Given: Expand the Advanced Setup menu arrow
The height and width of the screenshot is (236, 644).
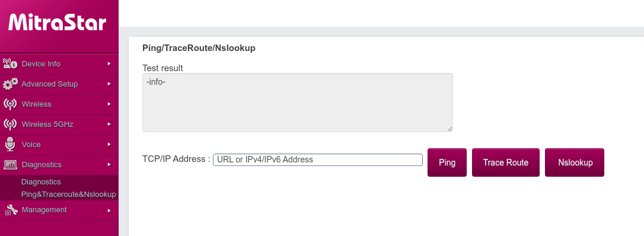Looking at the screenshot, I should click(109, 84).
